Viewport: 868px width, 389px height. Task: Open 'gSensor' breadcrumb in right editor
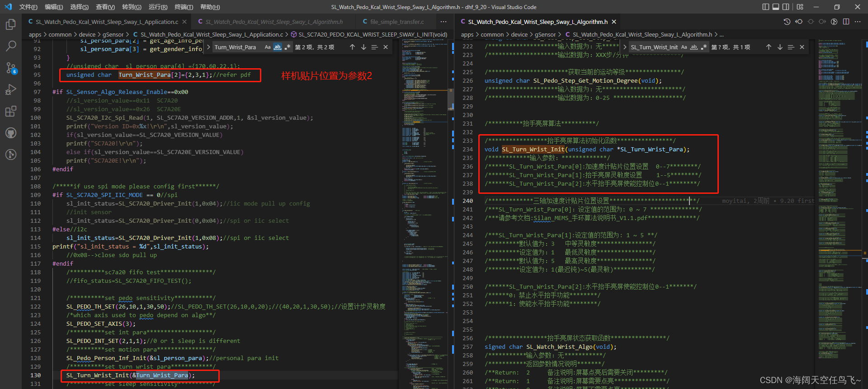click(x=545, y=34)
